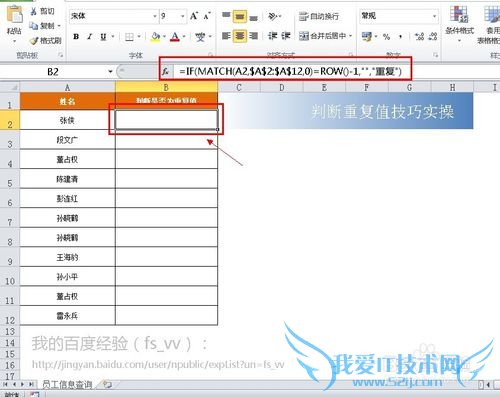Toggle Underline formatting

click(x=103, y=36)
